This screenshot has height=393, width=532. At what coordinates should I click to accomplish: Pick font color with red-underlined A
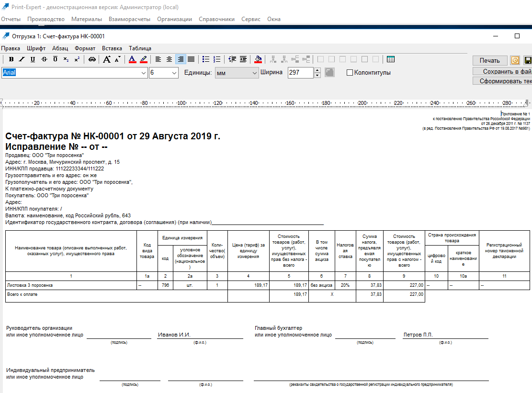[x=132, y=59]
